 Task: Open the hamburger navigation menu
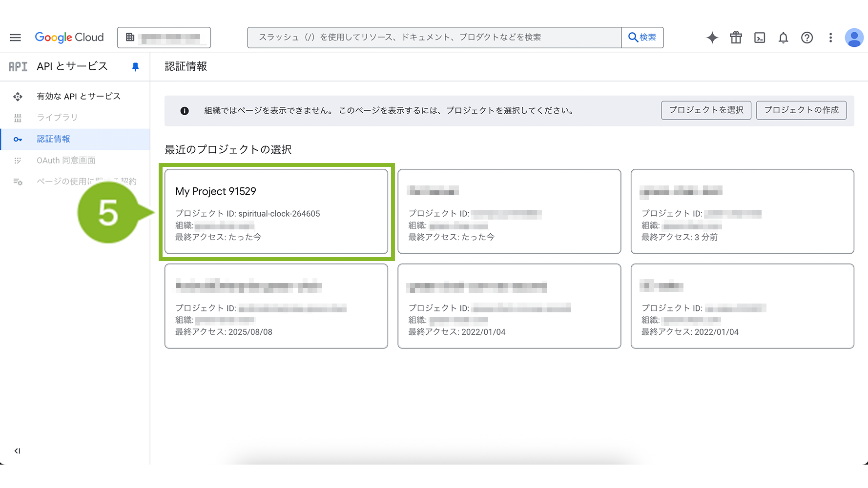click(x=15, y=38)
